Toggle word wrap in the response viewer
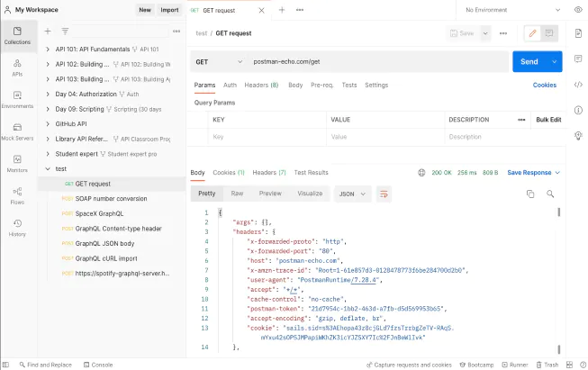This screenshot has height=370, width=588. click(384, 194)
